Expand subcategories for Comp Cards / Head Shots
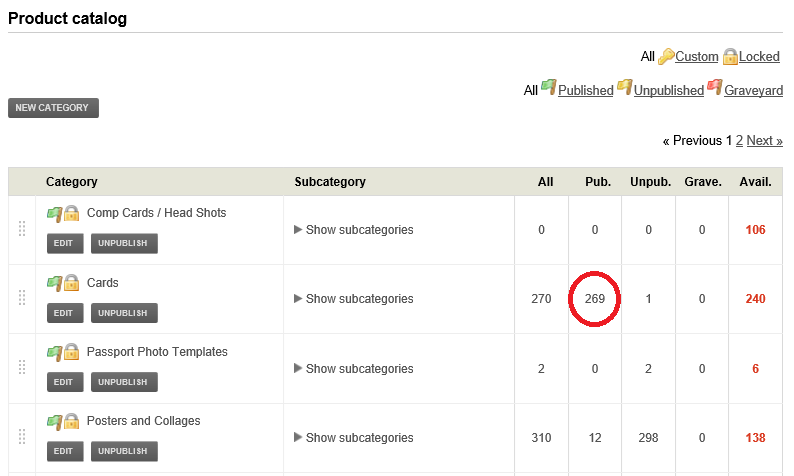 click(x=353, y=229)
